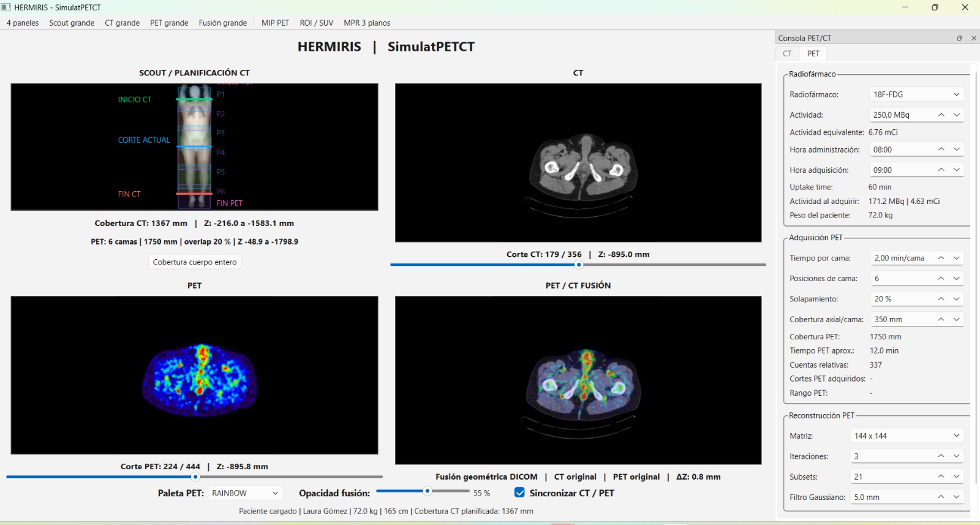This screenshot has width=980, height=525.
Task: Increase Solapamiento percentage
Action: click(941, 299)
